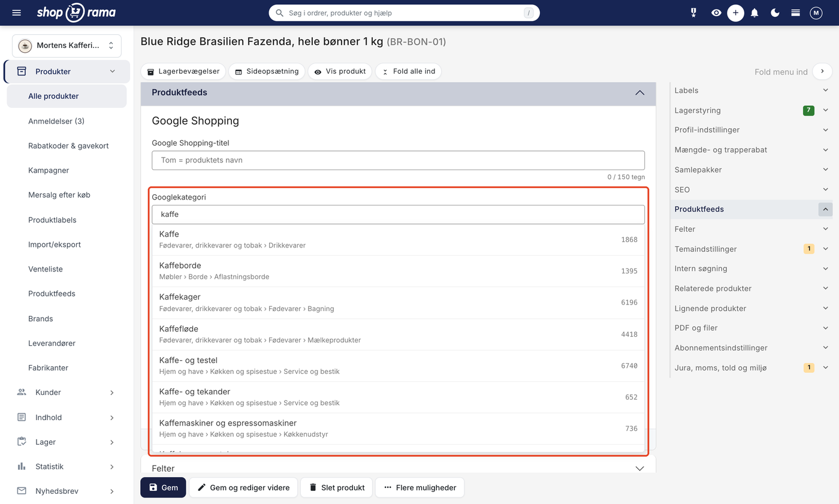The image size is (839, 504).
Task: Collapse the side menu with the Fold menu ind arrow
Action: [822, 71]
